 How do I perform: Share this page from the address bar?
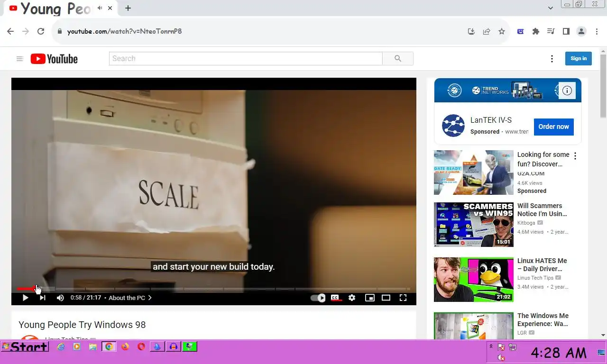click(x=487, y=31)
